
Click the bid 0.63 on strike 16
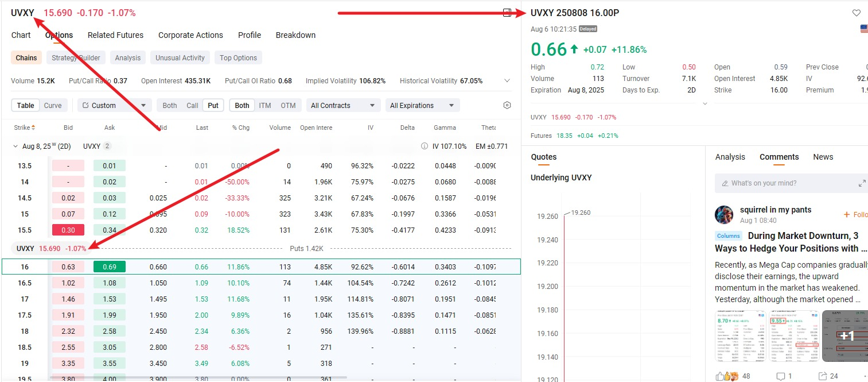pos(68,267)
